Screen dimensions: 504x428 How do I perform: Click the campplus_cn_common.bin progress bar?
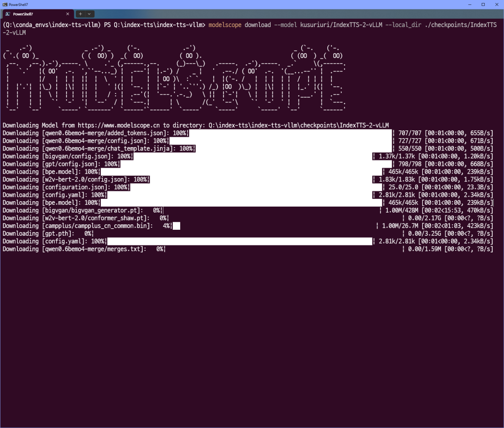[176, 226]
